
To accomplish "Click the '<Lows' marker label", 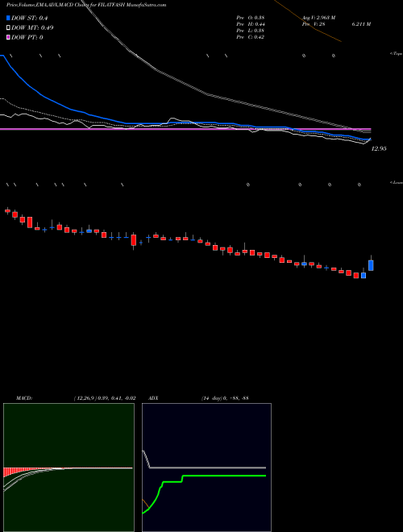I will pyautogui.click(x=397, y=182).
